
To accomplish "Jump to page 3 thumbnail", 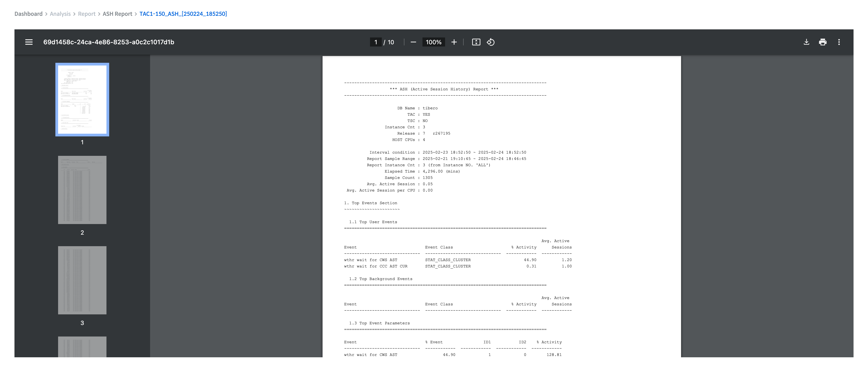I will [82, 280].
